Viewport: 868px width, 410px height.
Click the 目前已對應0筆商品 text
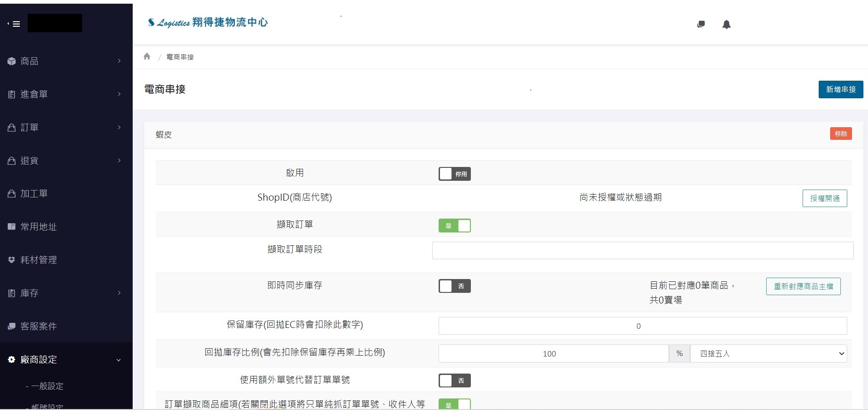point(692,285)
